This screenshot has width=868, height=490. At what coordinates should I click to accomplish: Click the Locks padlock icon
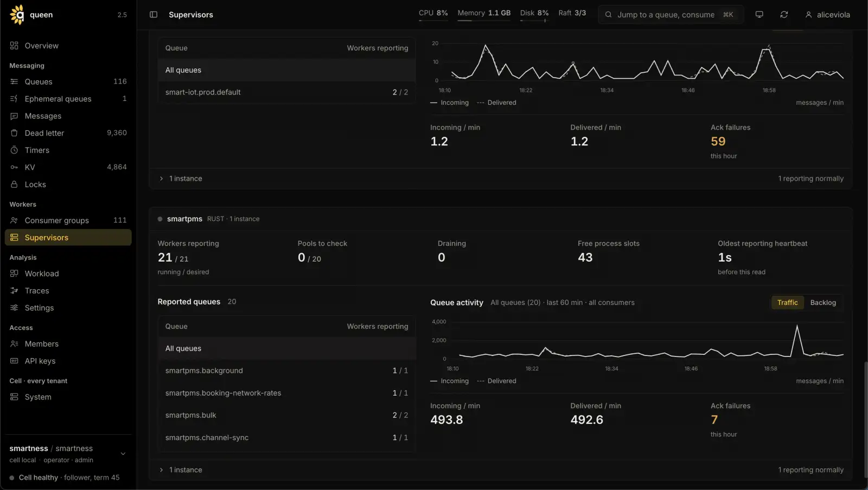[x=14, y=184]
